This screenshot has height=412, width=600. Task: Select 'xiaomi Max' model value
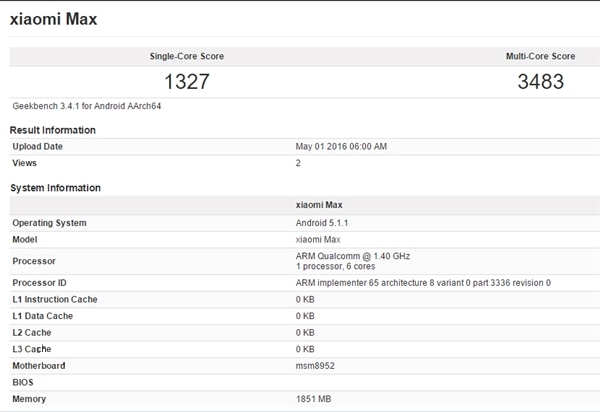[318, 239]
